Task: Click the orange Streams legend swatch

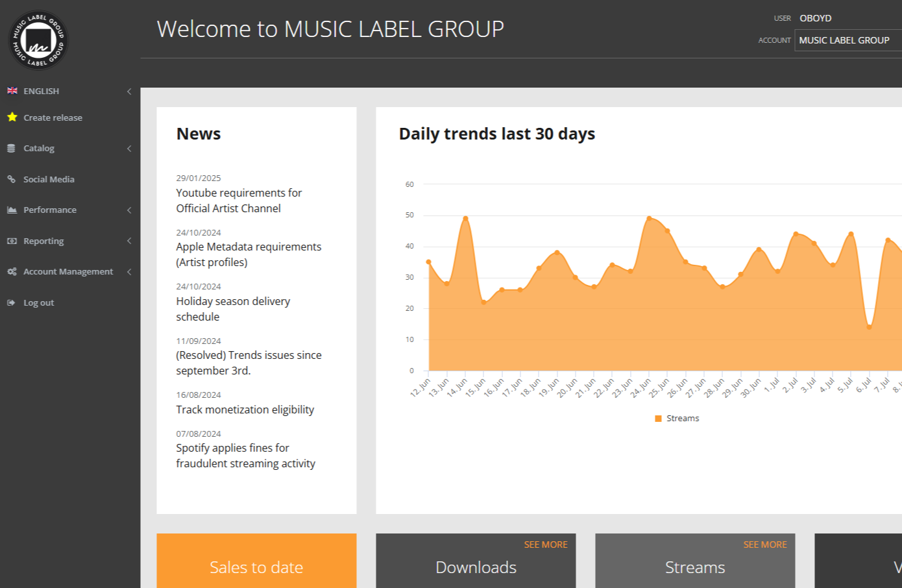Action: pos(658,418)
